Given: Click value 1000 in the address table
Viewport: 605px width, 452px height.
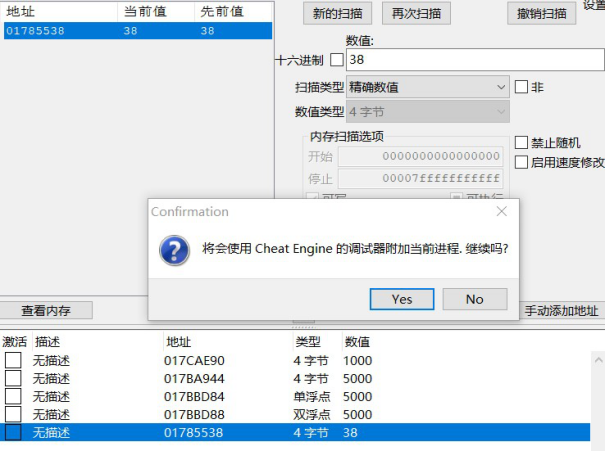Looking at the screenshot, I should (x=357, y=361).
